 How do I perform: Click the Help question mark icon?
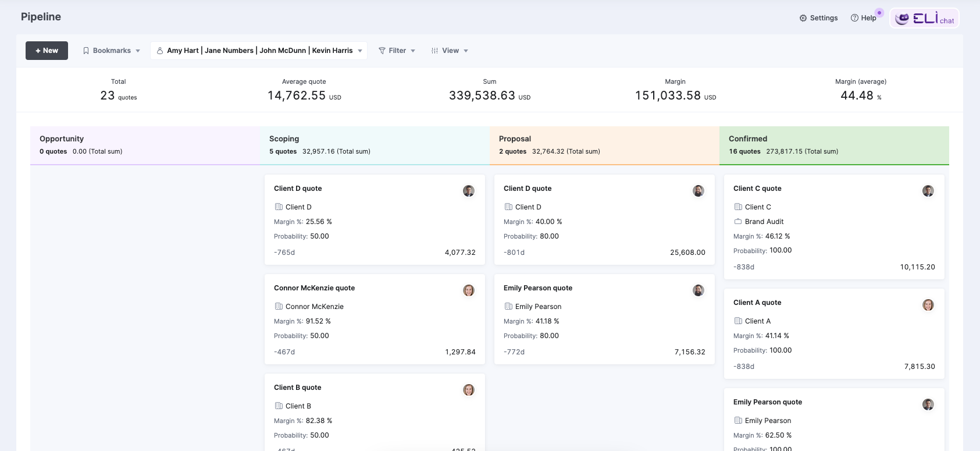854,18
